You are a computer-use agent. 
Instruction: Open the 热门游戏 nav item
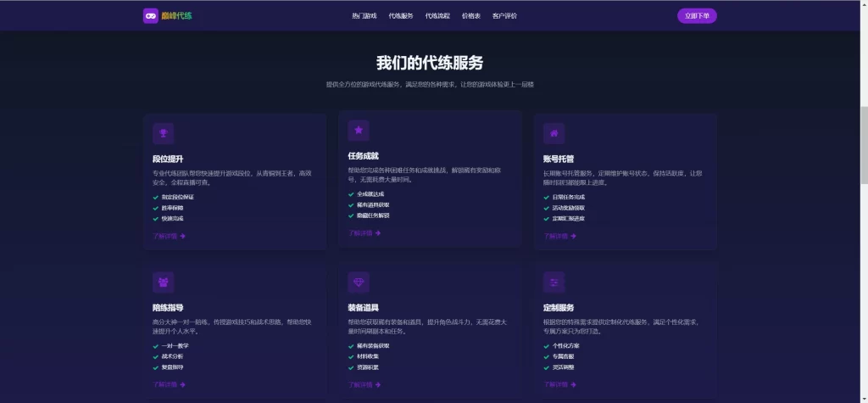coord(364,16)
